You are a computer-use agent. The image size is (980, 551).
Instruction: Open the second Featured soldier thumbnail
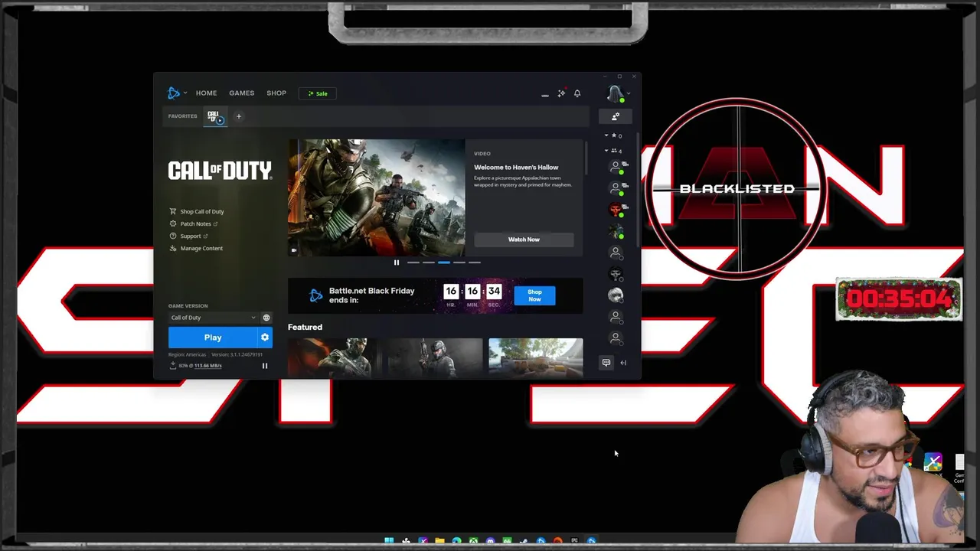[435, 357]
